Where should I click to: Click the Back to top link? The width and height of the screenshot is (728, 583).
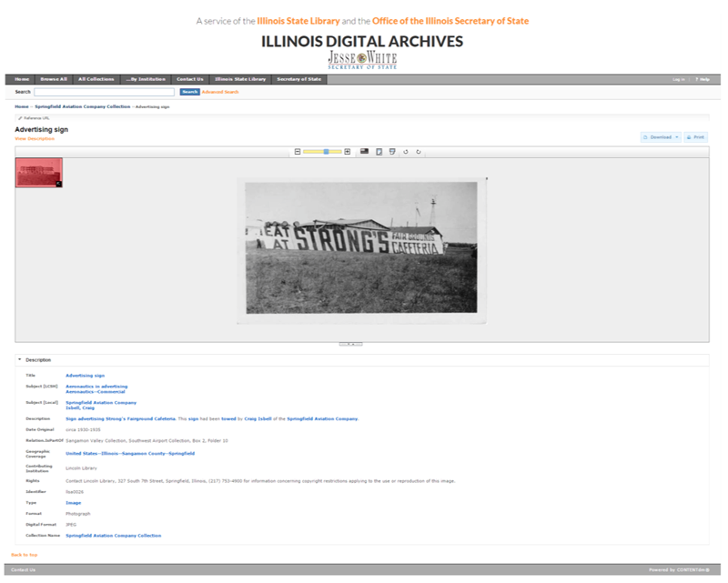point(25,555)
